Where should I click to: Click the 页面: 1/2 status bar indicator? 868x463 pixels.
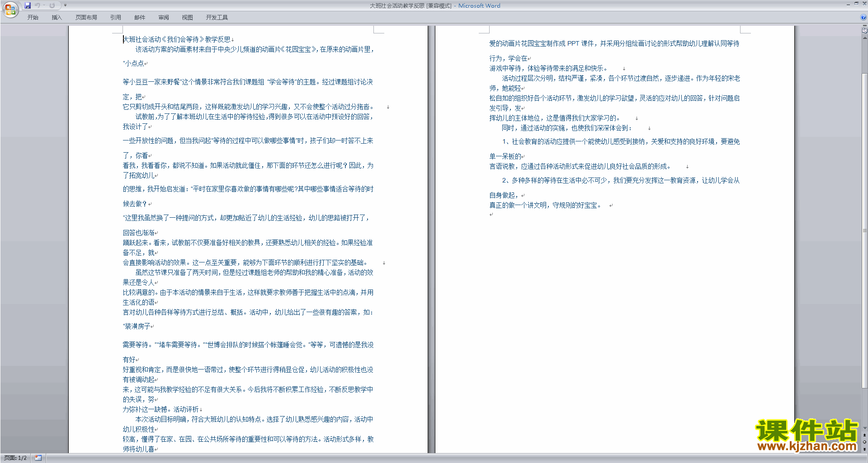pyautogui.click(x=15, y=458)
